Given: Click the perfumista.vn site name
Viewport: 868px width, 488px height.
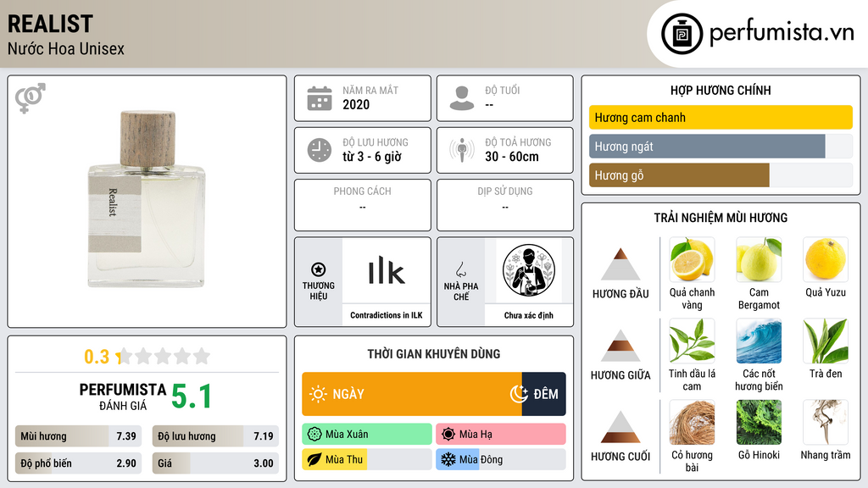Looking at the screenshot, I should pyautogui.click(x=782, y=32).
